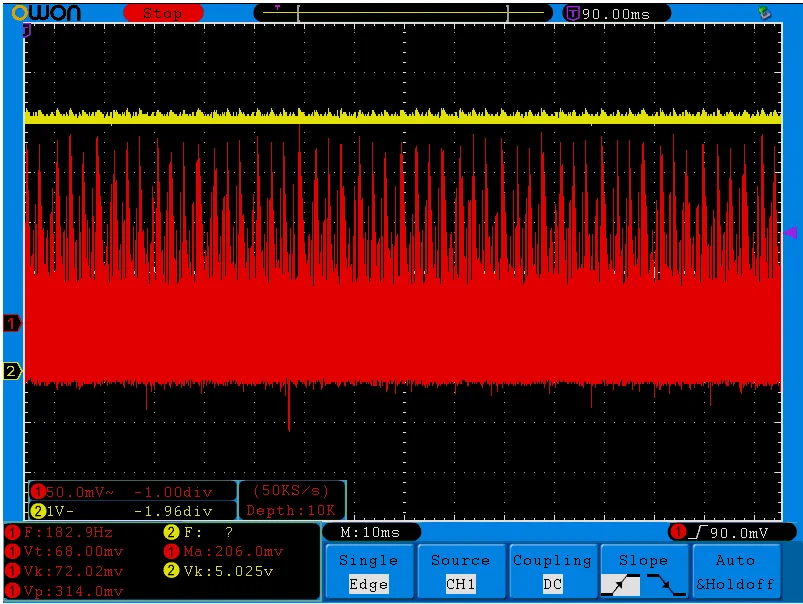Change the Coupling DC setting
The image size is (803, 604).
coord(552,572)
